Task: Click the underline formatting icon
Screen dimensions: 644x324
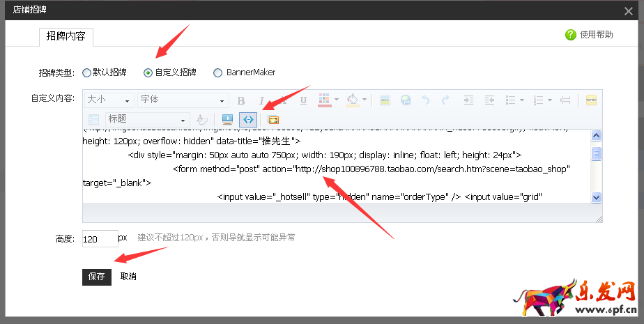Action: (x=303, y=100)
